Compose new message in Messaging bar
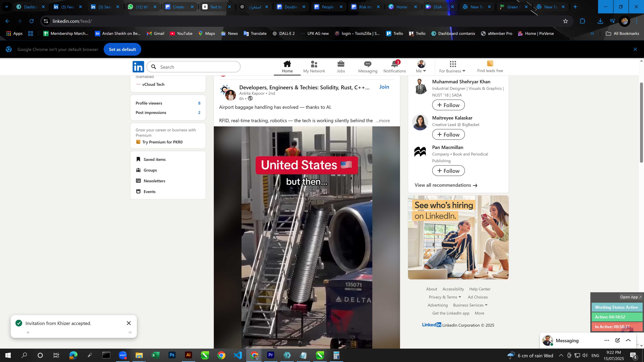This screenshot has height=362, width=644. [x=618, y=340]
